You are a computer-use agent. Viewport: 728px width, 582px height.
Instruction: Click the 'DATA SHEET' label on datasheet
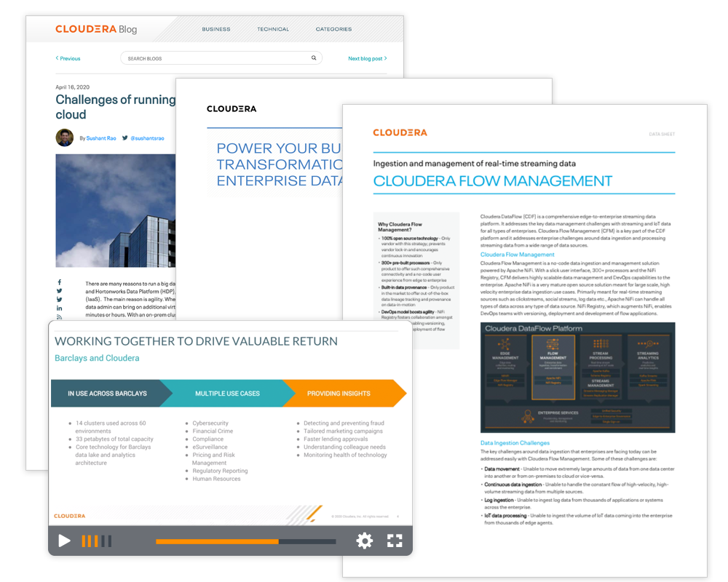coord(662,134)
